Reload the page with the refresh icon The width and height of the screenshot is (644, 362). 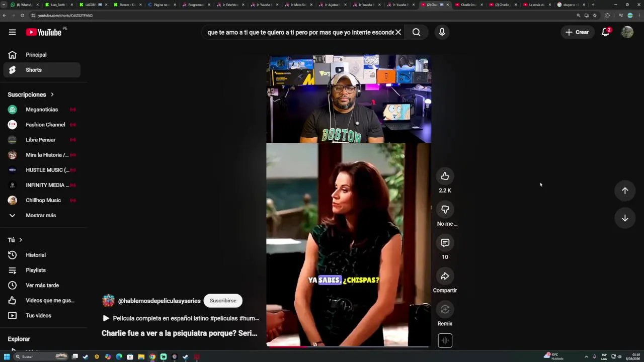coord(23,16)
